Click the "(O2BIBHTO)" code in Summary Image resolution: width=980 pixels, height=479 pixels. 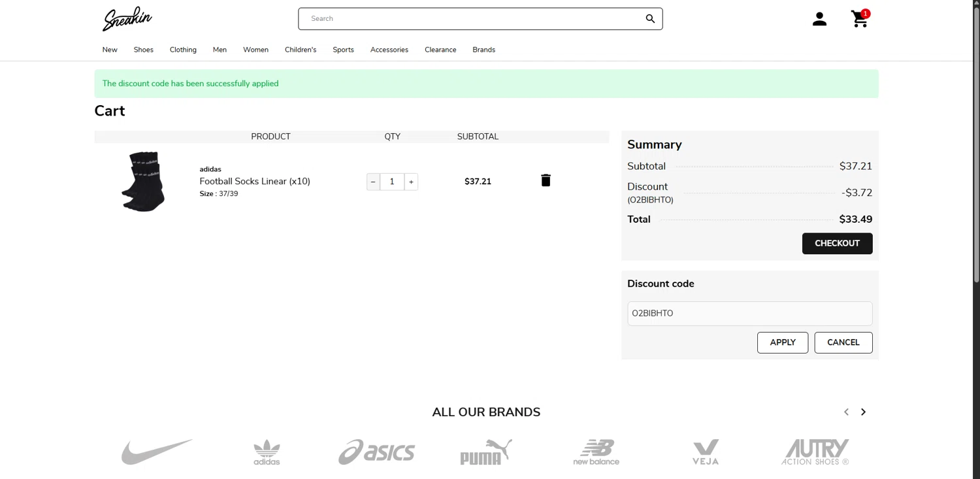coord(650,200)
